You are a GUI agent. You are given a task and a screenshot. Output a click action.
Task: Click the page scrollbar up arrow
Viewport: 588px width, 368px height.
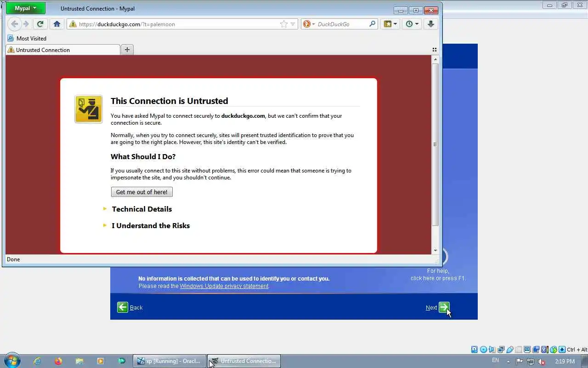click(x=435, y=59)
